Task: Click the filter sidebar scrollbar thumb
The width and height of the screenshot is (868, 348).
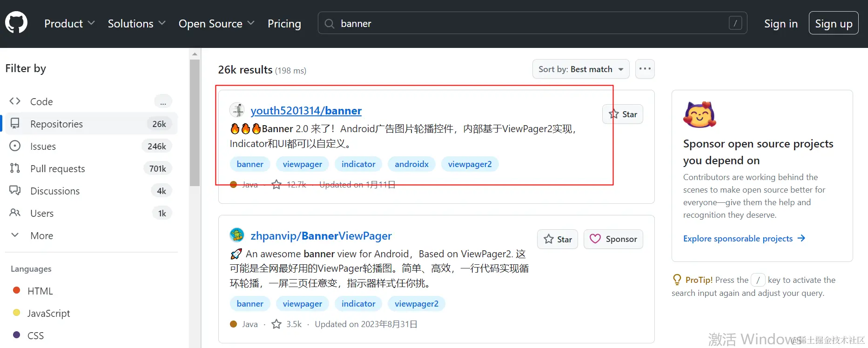Action: click(x=195, y=123)
